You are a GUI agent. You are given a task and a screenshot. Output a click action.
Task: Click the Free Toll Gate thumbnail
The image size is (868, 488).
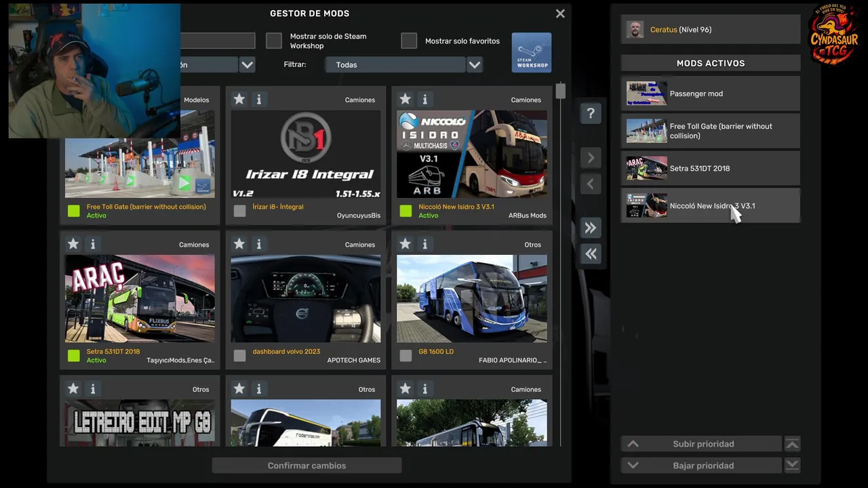tap(140, 168)
